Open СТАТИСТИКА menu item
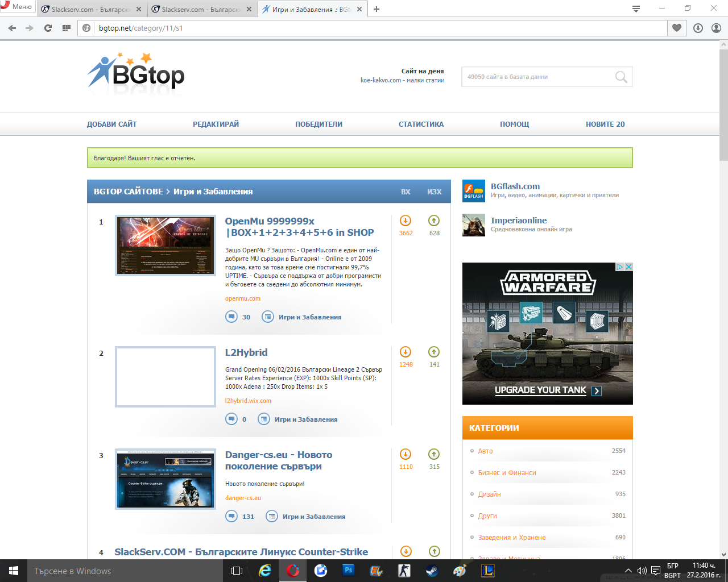The height and width of the screenshot is (582, 728). (421, 124)
